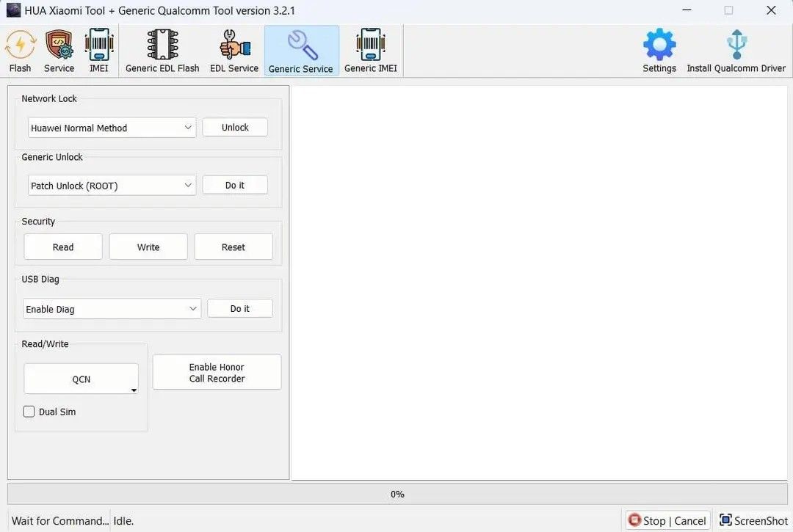
Task: Click the HUA app icon in title bar
Action: [13, 10]
